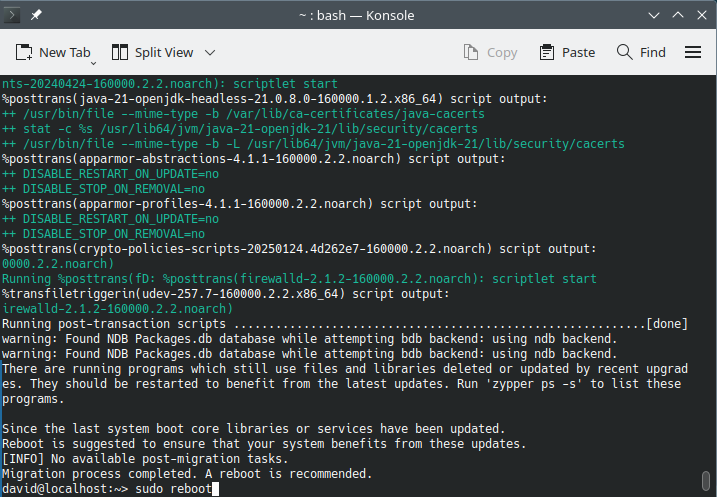This screenshot has height=497, width=717.
Task: Click the 'Find' text label
Action: [x=653, y=52]
